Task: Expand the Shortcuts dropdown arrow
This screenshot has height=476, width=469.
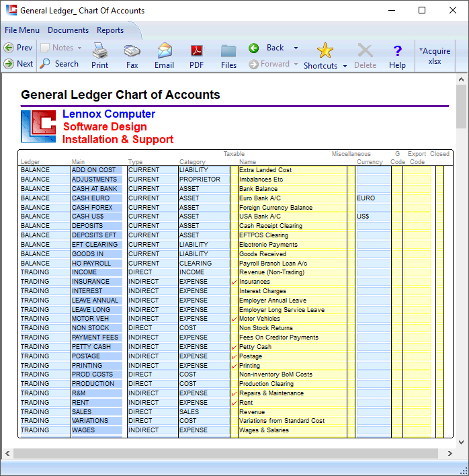Action: 345,66
